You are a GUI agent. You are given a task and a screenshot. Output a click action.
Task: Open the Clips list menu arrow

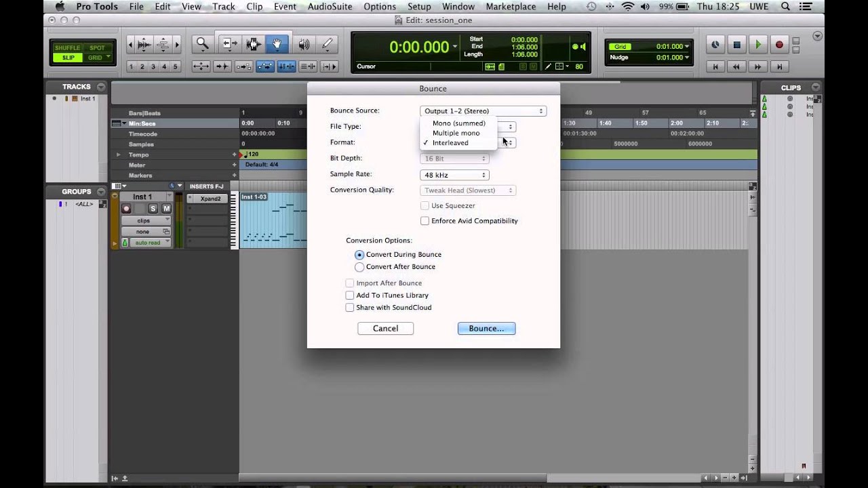pyautogui.click(x=815, y=87)
